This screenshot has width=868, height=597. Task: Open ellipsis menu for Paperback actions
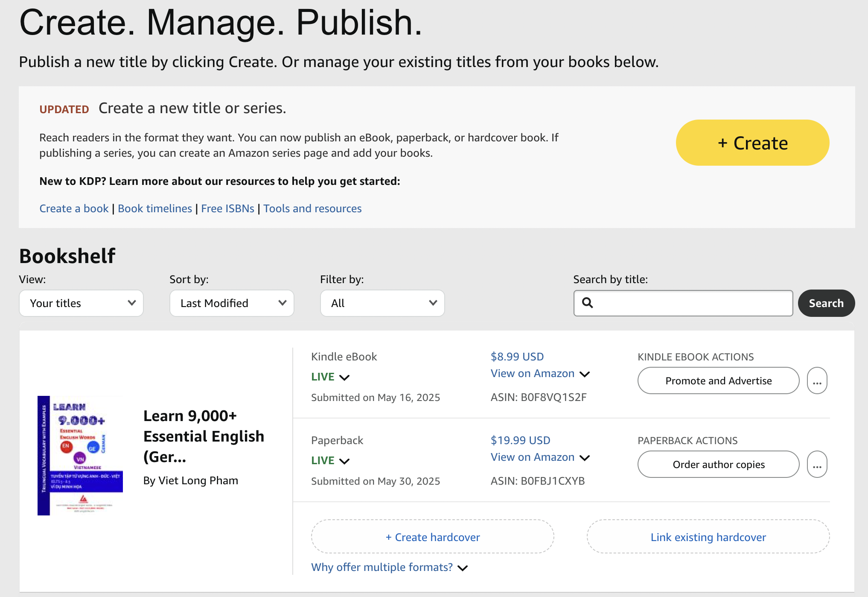[x=817, y=464]
